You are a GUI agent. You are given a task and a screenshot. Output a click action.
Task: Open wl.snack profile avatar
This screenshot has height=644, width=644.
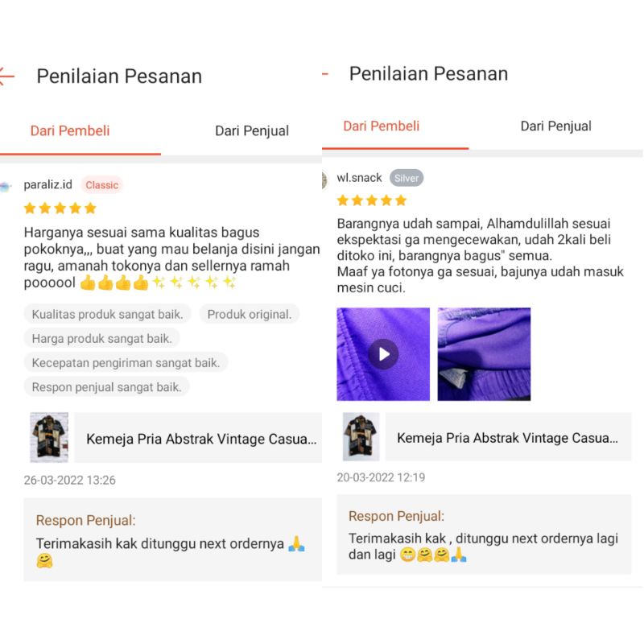(x=325, y=180)
